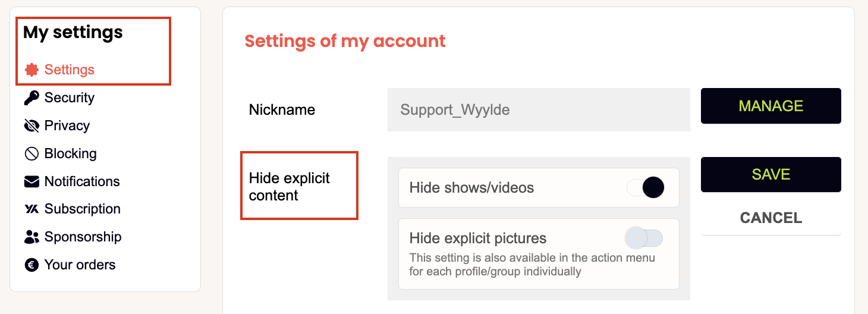This screenshot has width=868, height=314.
Task: Click the 'This setting is also available' note
Action: coord(532,265)
